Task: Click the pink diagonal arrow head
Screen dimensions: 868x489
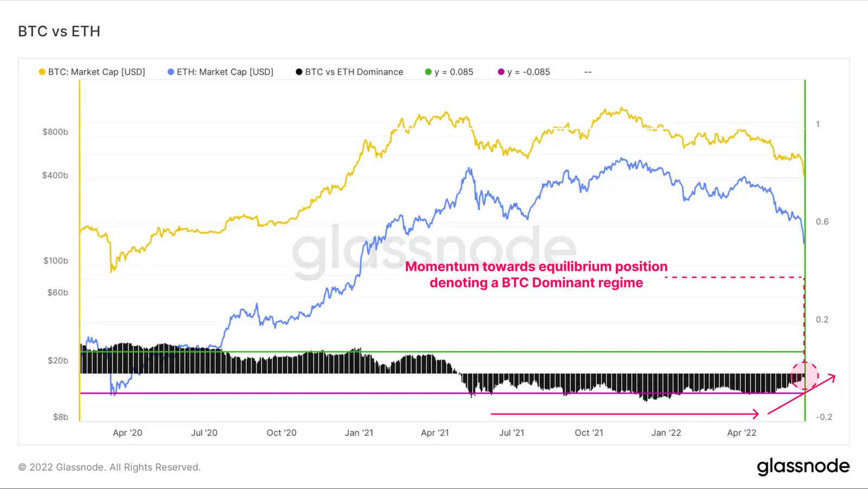Action: pyautogui.click(x=832, y=377)
